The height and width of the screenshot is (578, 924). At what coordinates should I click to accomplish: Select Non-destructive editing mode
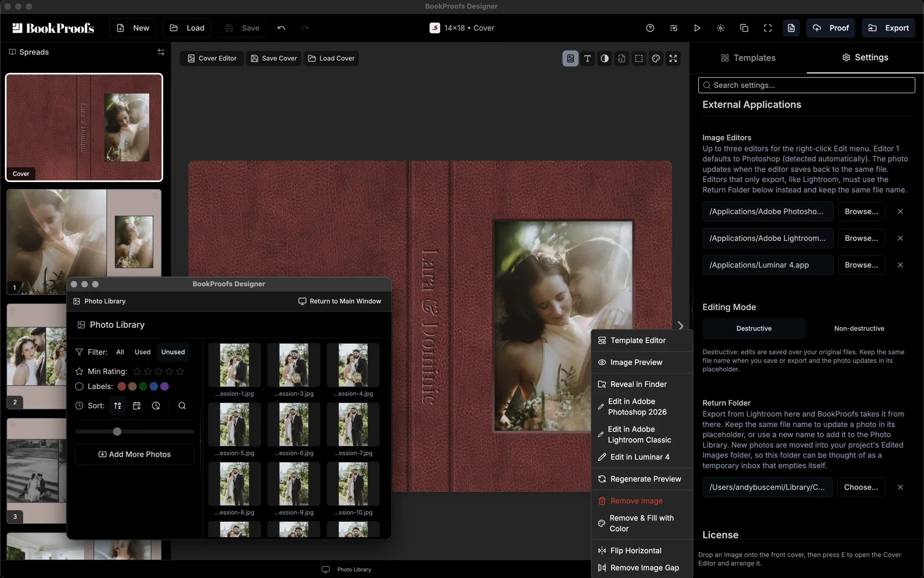pos(859,328)
